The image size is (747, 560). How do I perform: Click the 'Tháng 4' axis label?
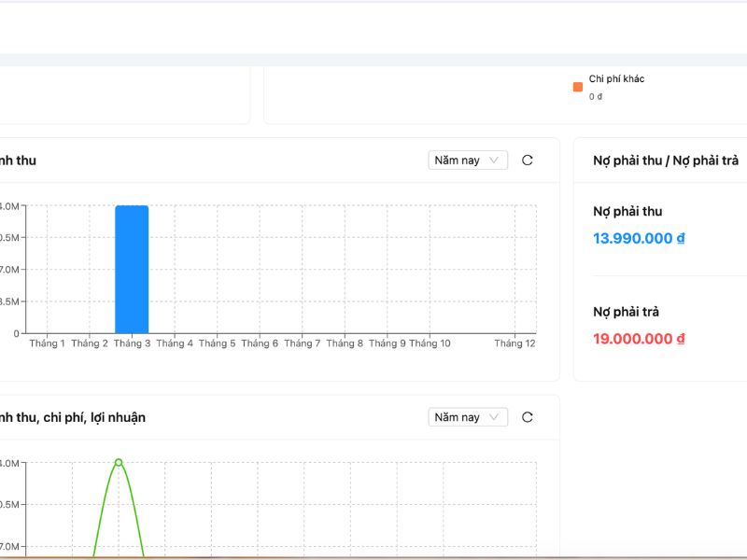click(x=175, y=343)
